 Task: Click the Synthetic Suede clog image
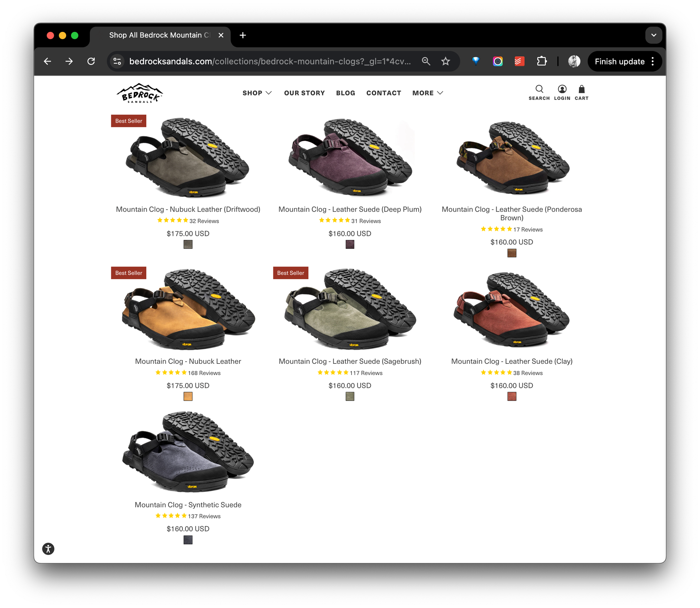(188, 452)
